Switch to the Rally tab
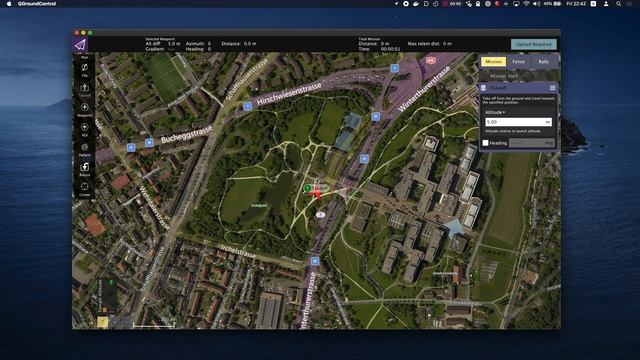Image resolution: width=640 pixels, height=360 pixels. pos(544,62)
